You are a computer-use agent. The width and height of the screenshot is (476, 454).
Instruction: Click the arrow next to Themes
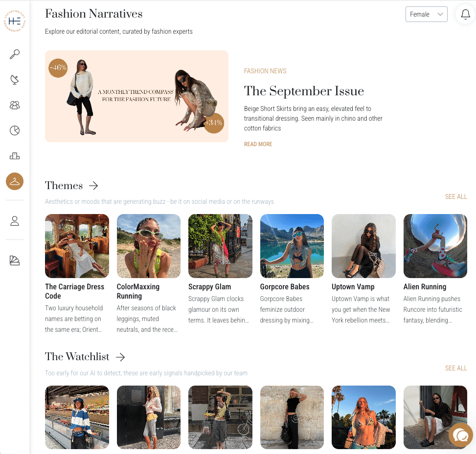tap(93, 186)
